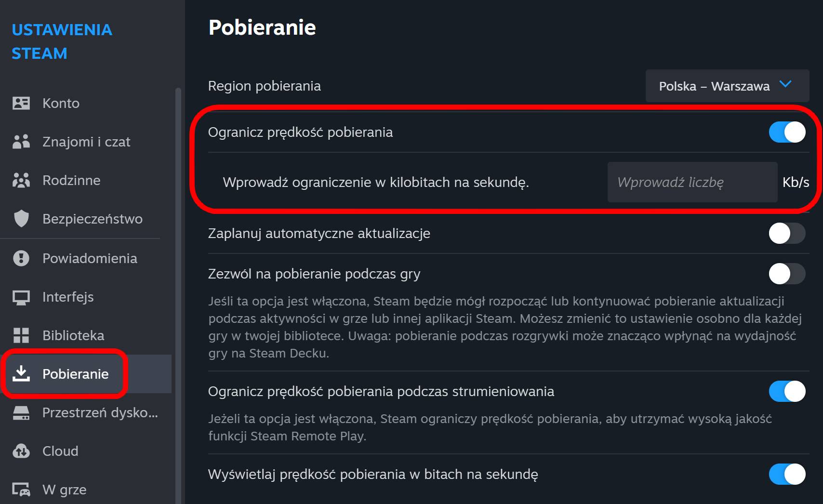Click the chevron arrow in region dropdown
823x504 pixels.
coord(785,84)
